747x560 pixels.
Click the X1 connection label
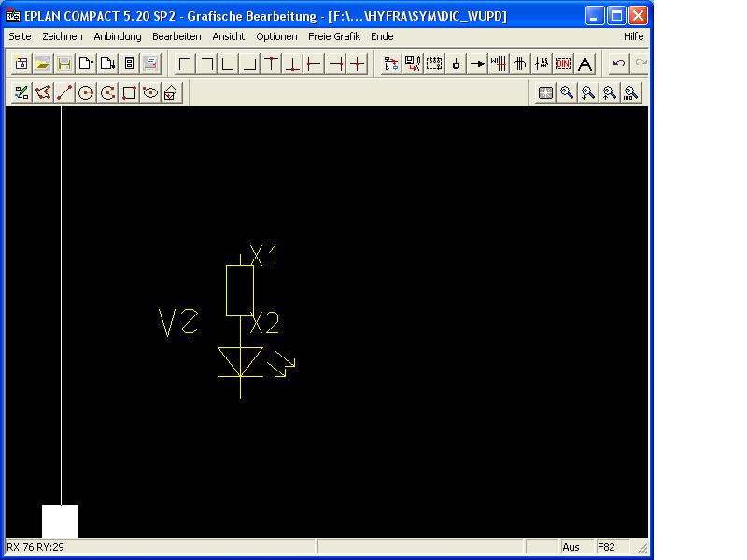pyautogui.click(x=264, y=256)
